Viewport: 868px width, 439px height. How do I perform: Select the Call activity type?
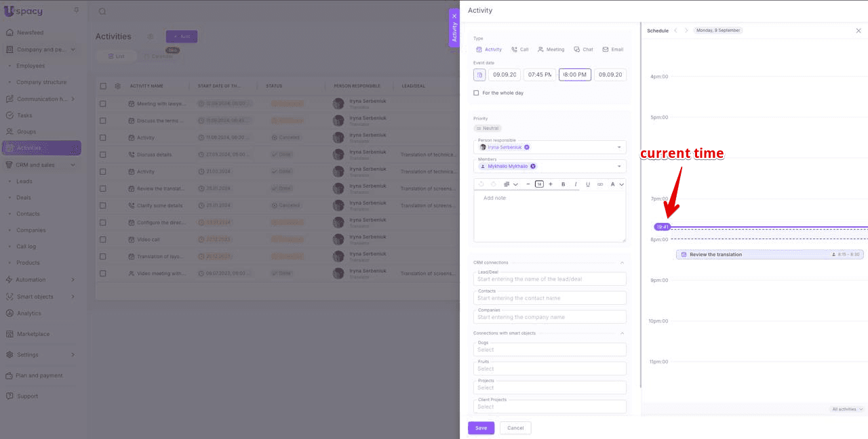[x=519, y=49]
